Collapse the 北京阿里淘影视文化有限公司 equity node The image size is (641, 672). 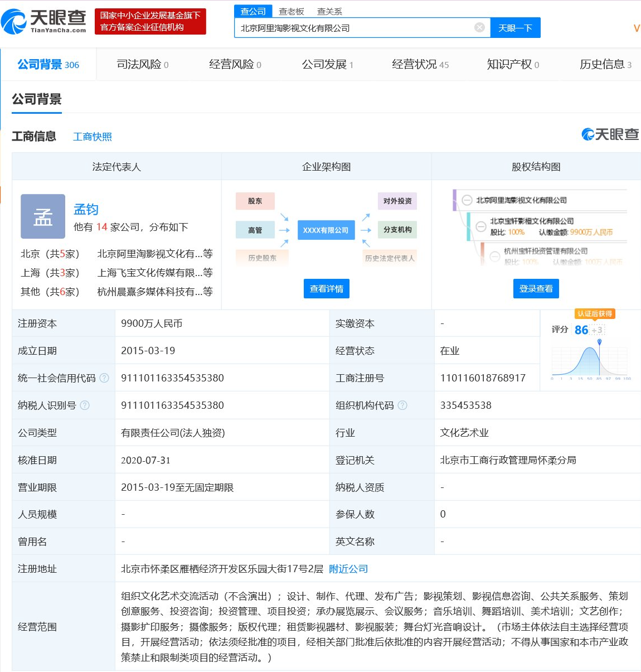click(467, 200)
